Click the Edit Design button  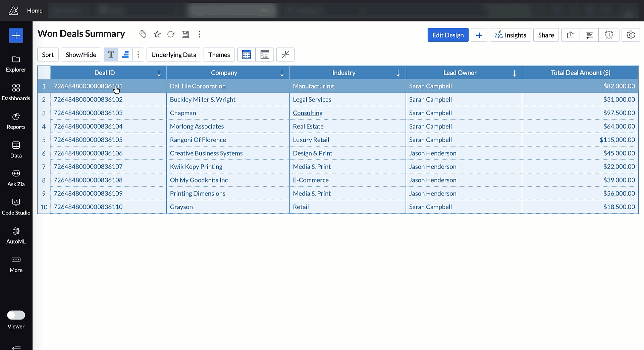(448, 35)
